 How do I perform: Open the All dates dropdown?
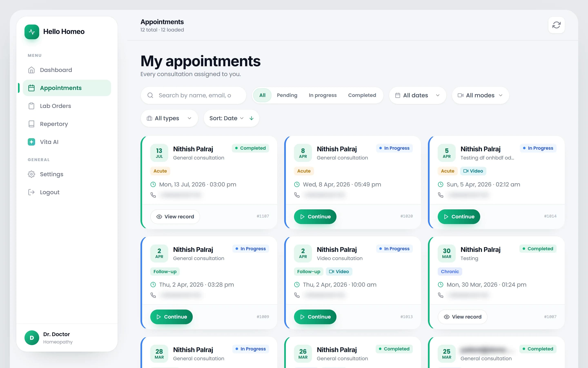click(x=418, y=95)
